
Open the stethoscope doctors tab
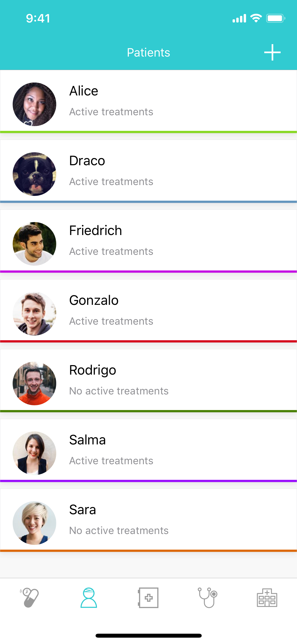pyautogui.click(x=208, y=597)
